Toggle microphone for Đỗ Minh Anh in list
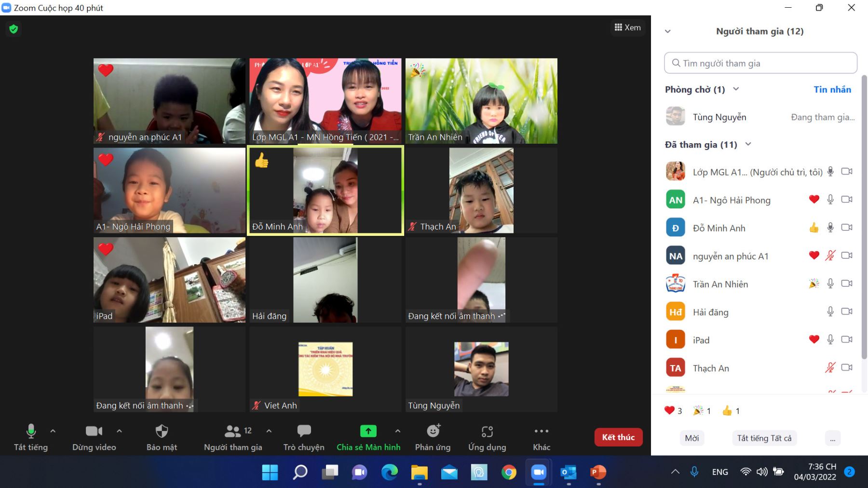 pyautogui.click(x=830, y=228)
